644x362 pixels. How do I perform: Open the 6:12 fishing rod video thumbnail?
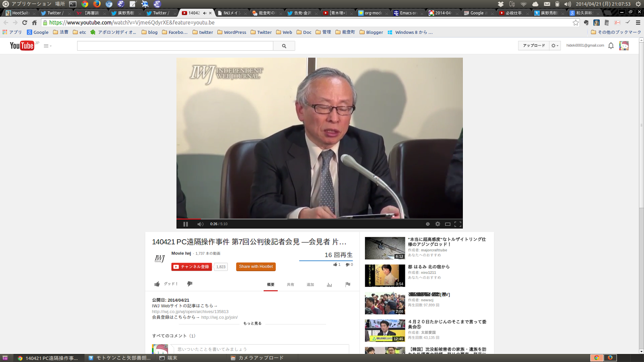(x=385, y=248)
